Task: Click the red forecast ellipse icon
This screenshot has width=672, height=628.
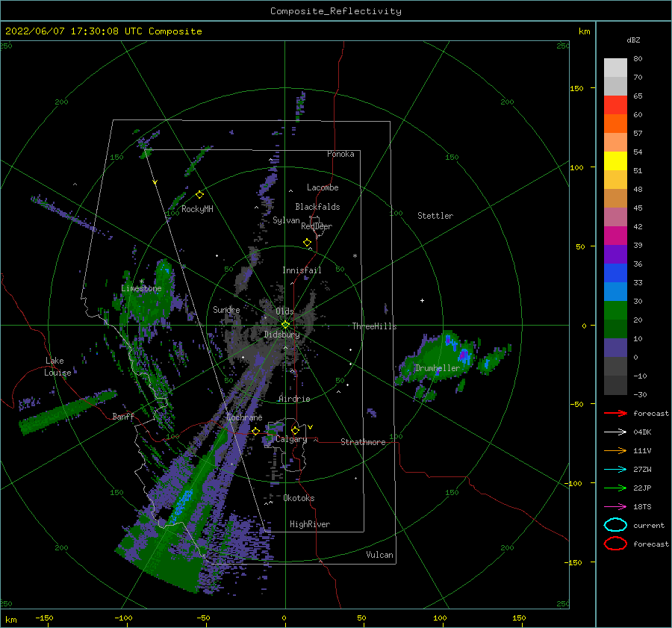Action: 615,544
